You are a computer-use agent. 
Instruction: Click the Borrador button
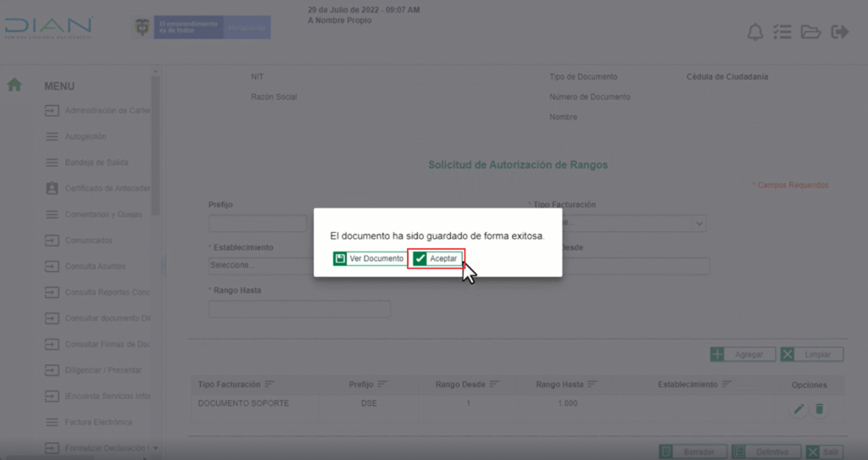click(693, 452)
